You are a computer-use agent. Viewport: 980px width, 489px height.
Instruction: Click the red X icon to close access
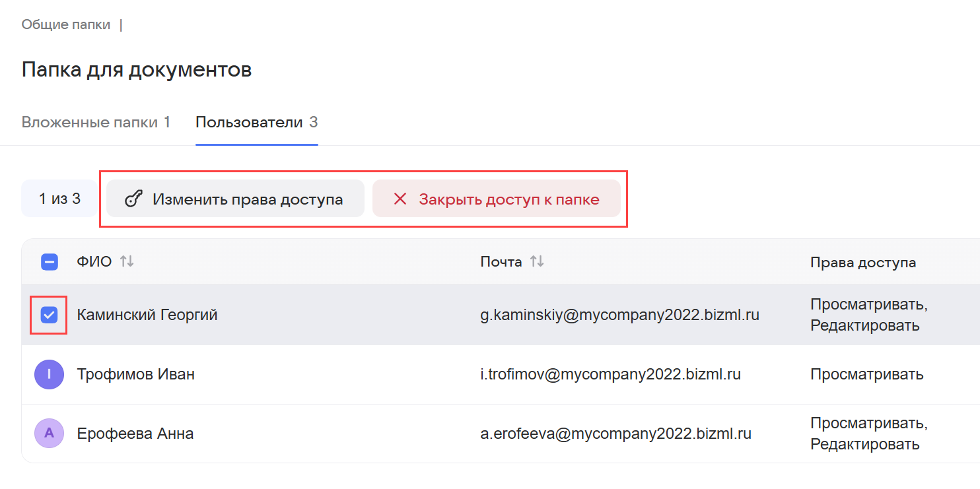[400, 199]
